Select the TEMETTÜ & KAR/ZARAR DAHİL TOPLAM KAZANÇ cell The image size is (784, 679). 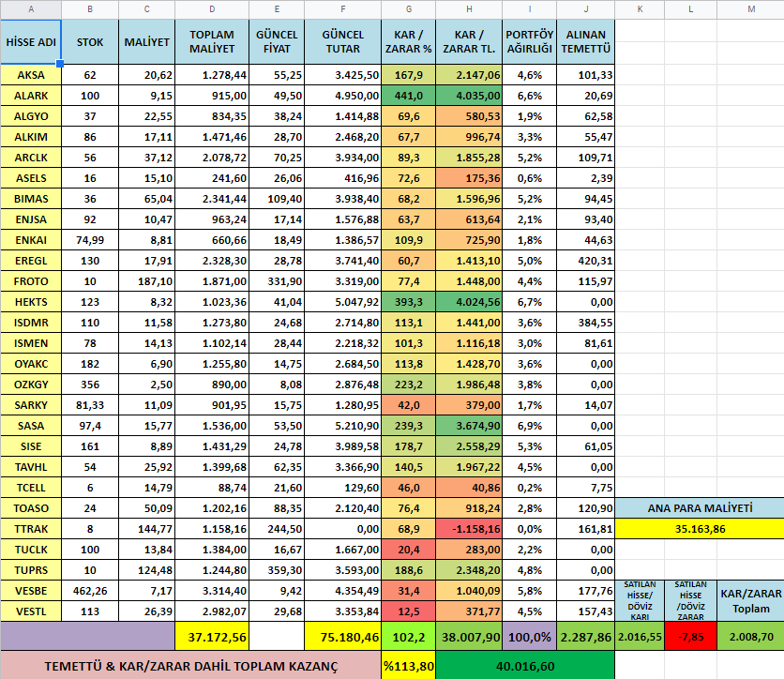[189, 665]
